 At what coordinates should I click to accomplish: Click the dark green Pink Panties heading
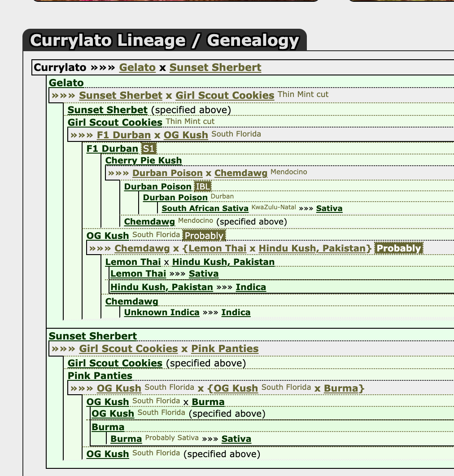pyautogui.click(x=100, y=376)
